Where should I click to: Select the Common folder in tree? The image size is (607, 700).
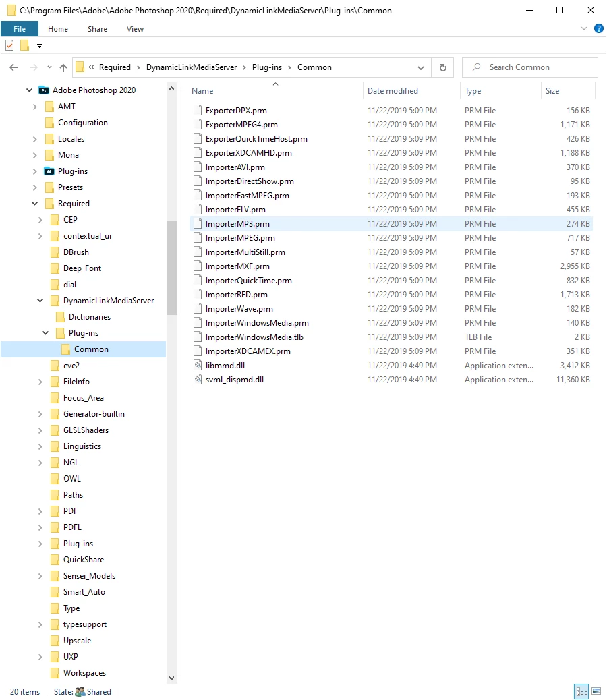(84, 349)
